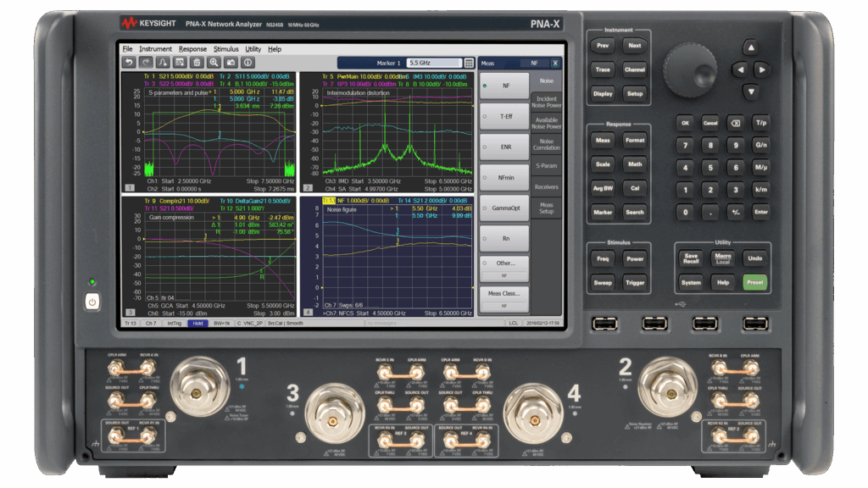Switch to the Noise Correlation tab
Image resolution: width=868 pixels, height=488 pixels.
[x=547, y=144]
